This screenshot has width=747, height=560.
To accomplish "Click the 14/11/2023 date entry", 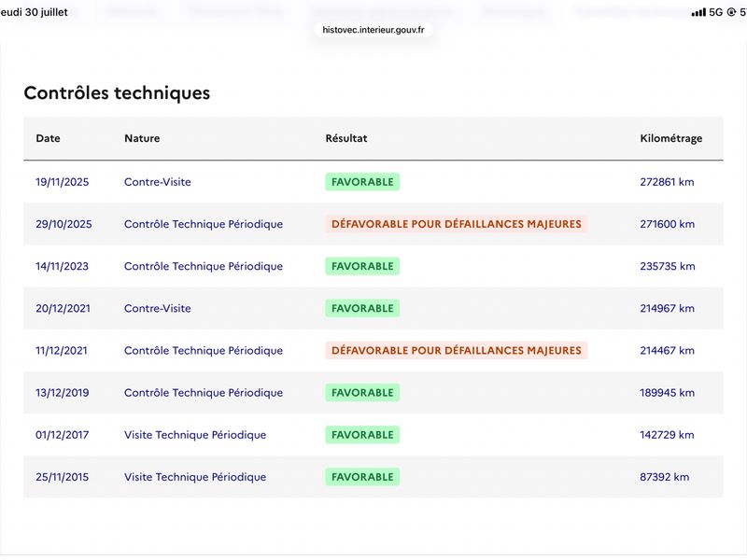I will pyautogui.click(x=62, y=266).
